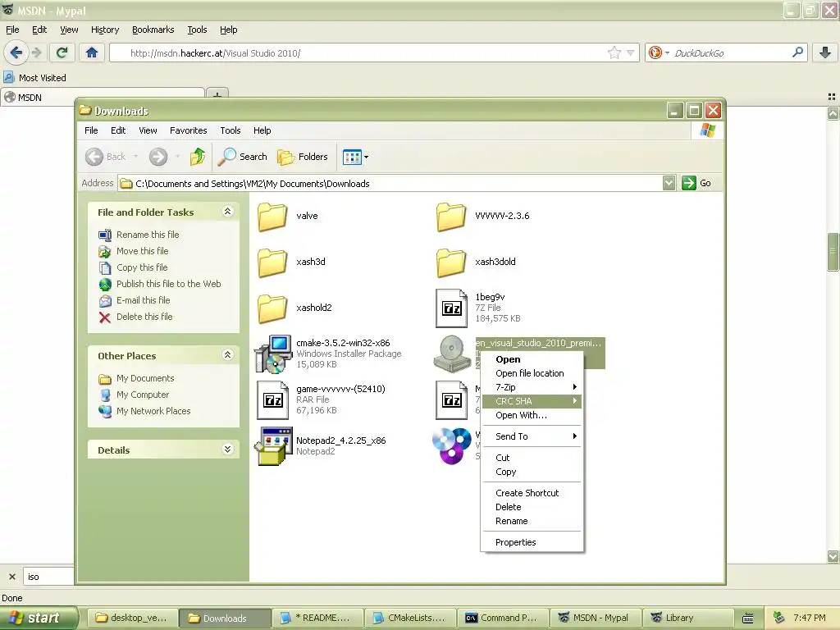Screen dimensions: 840x630
Task: Open the browser History menu
Action: tap(105, 30)
